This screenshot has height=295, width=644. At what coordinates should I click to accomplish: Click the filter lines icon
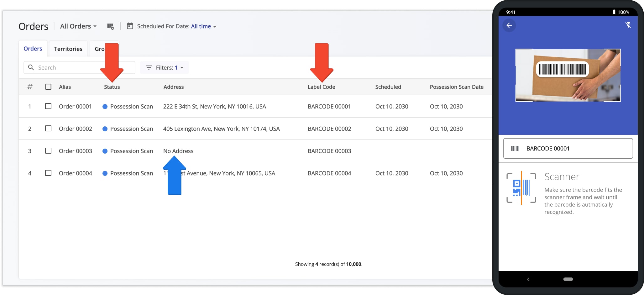(149, 68)
